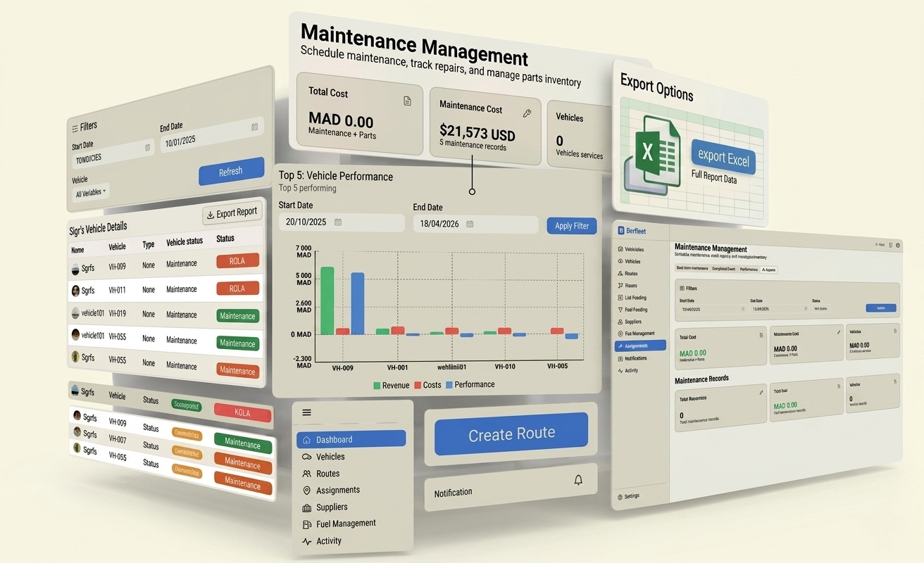
Task: Click document icon on Berfleet Total Cost card
Action: [x=761, y=336]
